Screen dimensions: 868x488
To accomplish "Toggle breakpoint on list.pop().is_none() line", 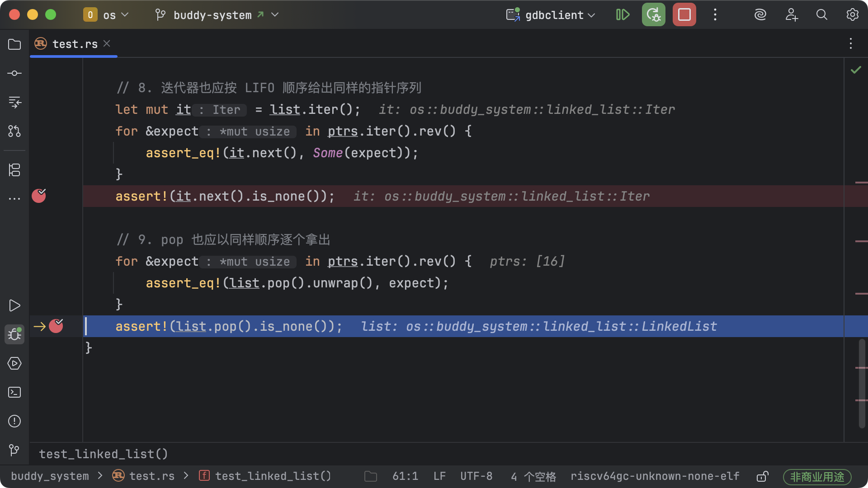I will click(56, 326).
